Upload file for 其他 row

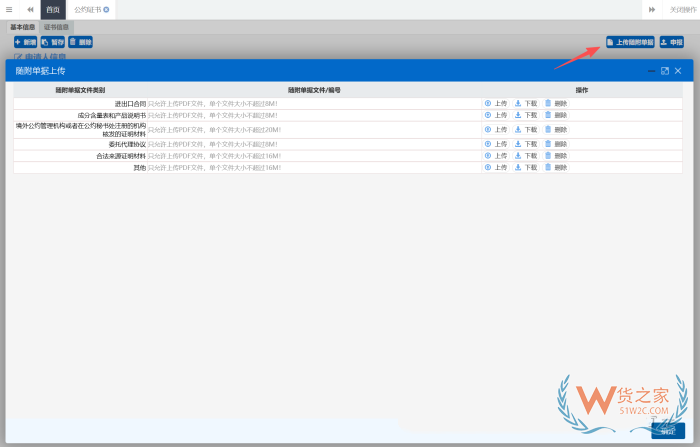point(496,167)
